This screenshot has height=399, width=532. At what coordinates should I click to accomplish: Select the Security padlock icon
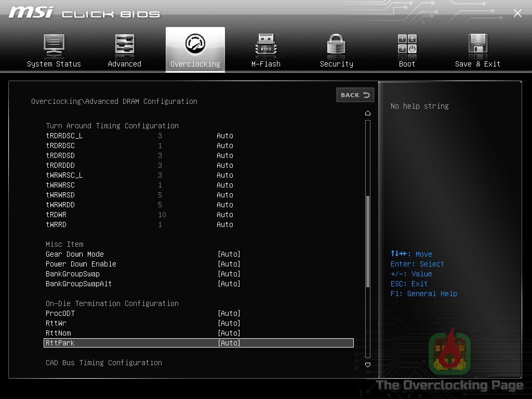[x=336, y=46]
